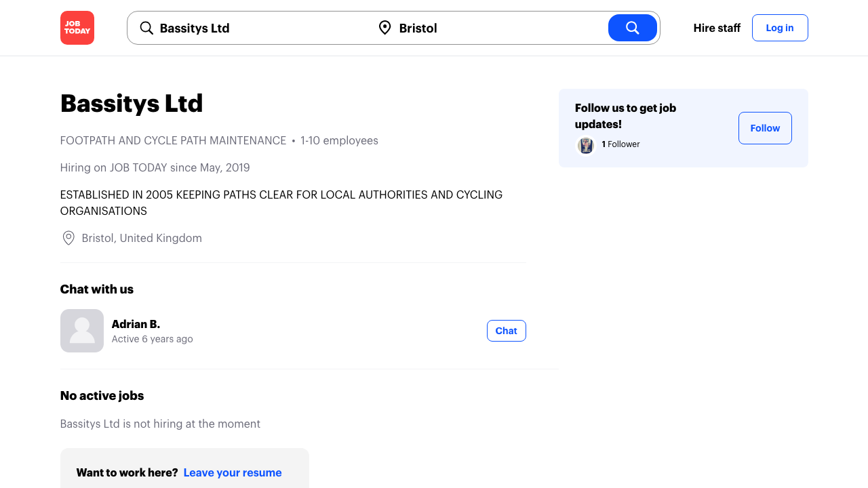Click the follower avatar thumbnail
This screenshot has width=868, height=488.
(x=586, y=145)
